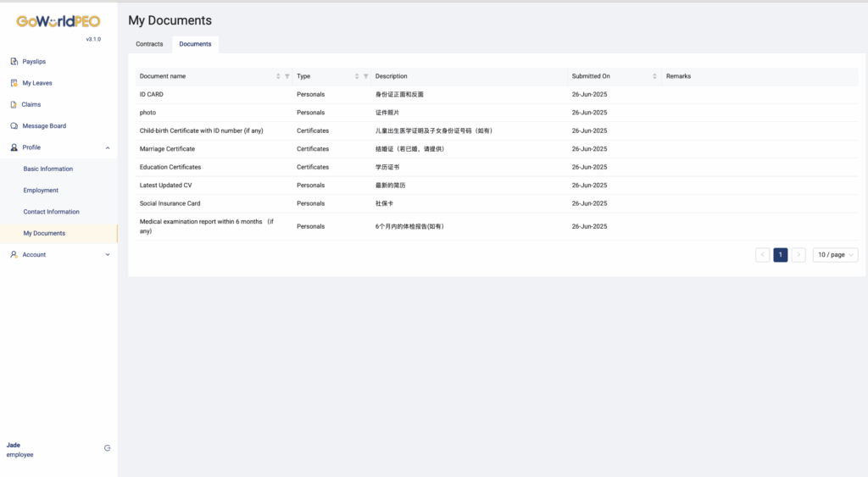Sort by Submitted On column arrows
The width and height of the screenshot is (868, 477).
coord(654,76)
